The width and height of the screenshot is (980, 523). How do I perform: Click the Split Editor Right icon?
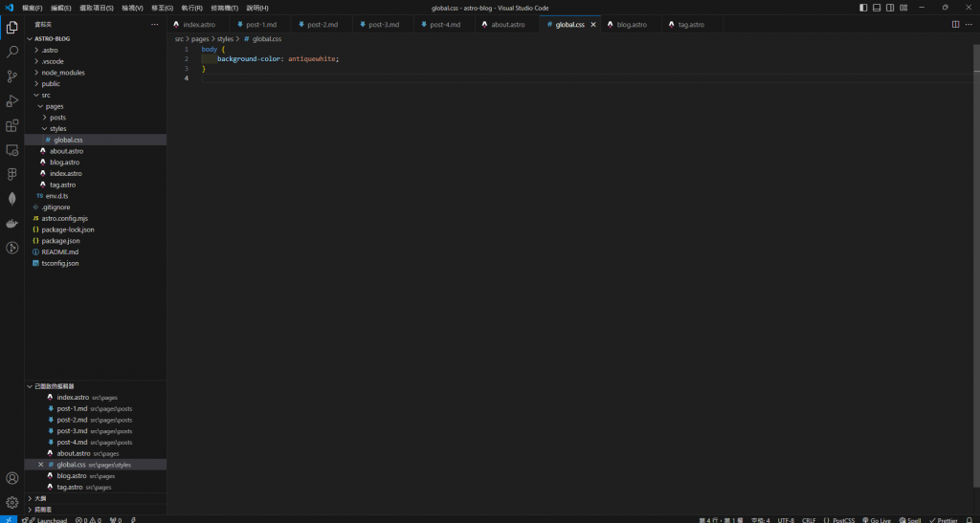coord(956,24)
